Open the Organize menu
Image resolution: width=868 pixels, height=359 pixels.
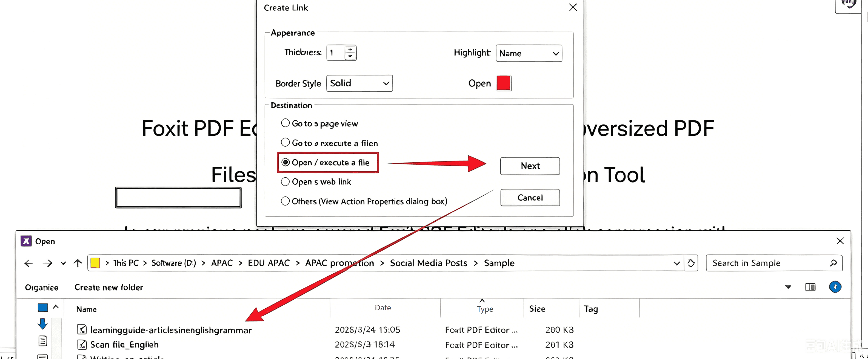pos(42,287)
